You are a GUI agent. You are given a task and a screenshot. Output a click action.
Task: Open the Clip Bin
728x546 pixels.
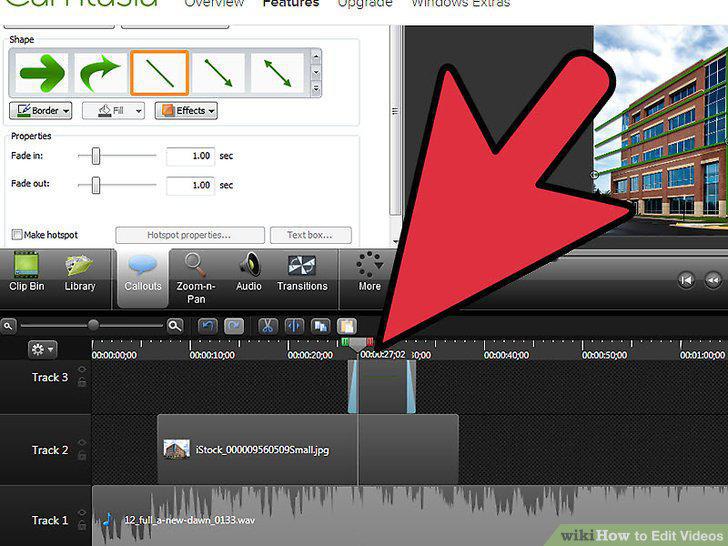point(26,272)
